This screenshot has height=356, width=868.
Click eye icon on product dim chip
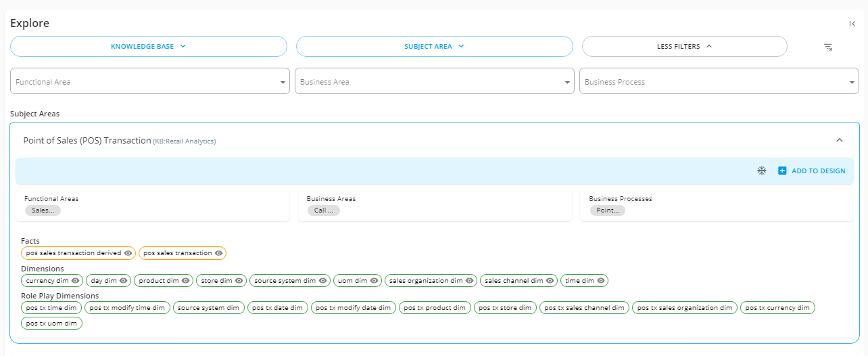[186, 280]
